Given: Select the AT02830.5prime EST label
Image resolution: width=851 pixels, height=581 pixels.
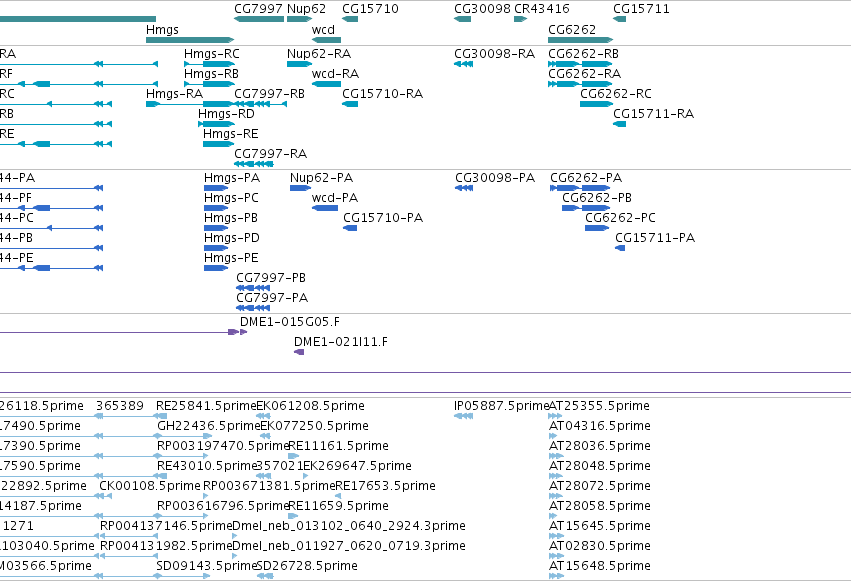Looking at the screenshot, I should [600, 547].
